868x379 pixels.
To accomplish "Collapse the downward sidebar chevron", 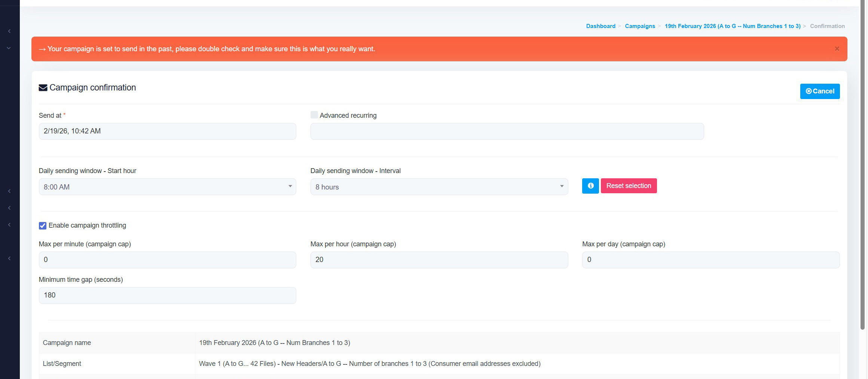I will pos(9,48).
